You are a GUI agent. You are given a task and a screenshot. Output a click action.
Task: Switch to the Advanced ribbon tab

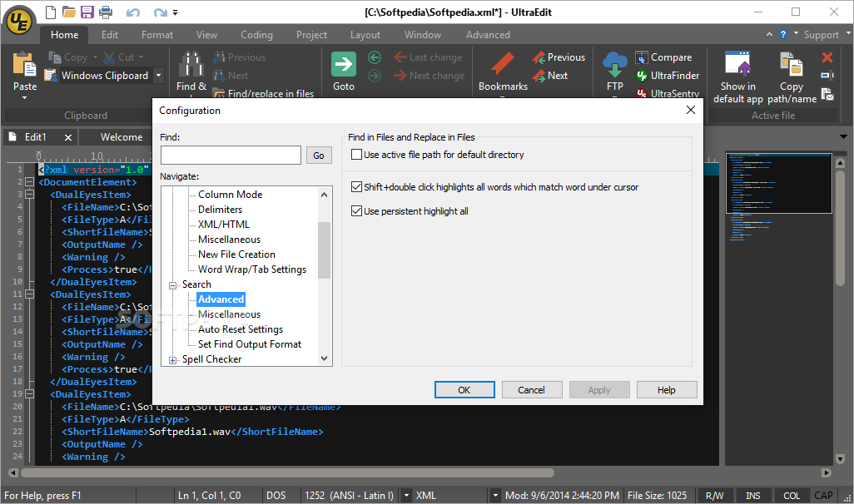[x=488, y=35]
